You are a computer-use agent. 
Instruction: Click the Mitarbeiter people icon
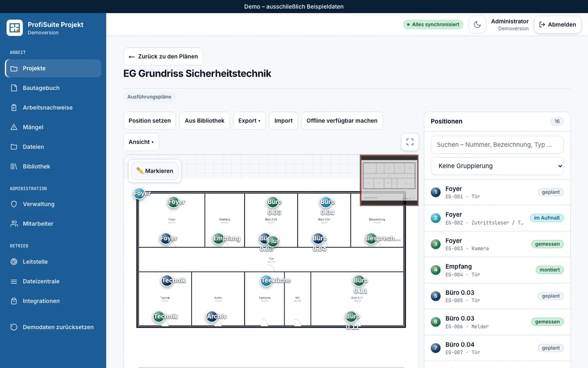(14, 224)
